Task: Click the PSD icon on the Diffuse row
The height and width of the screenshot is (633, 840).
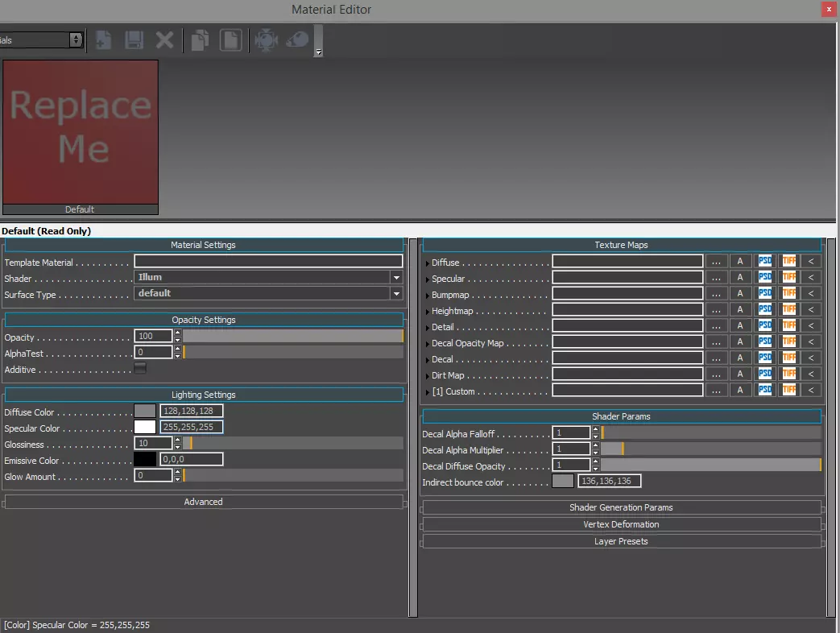Action: [765, 262]
